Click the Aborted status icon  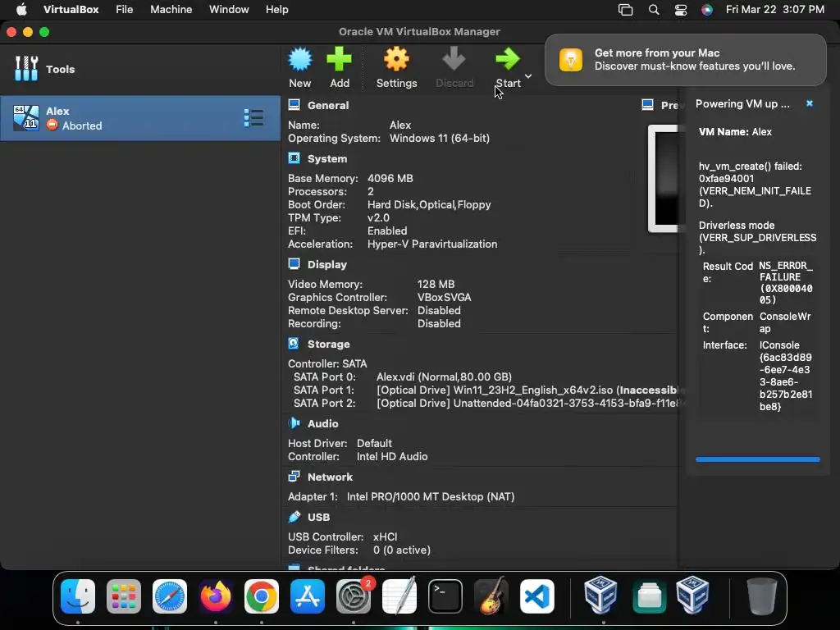click(52, 125)
